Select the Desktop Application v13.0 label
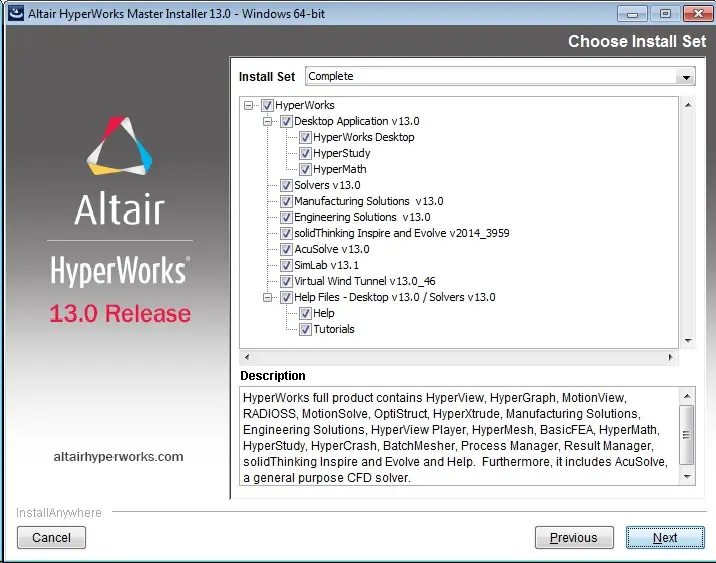 tap(357, 121)
